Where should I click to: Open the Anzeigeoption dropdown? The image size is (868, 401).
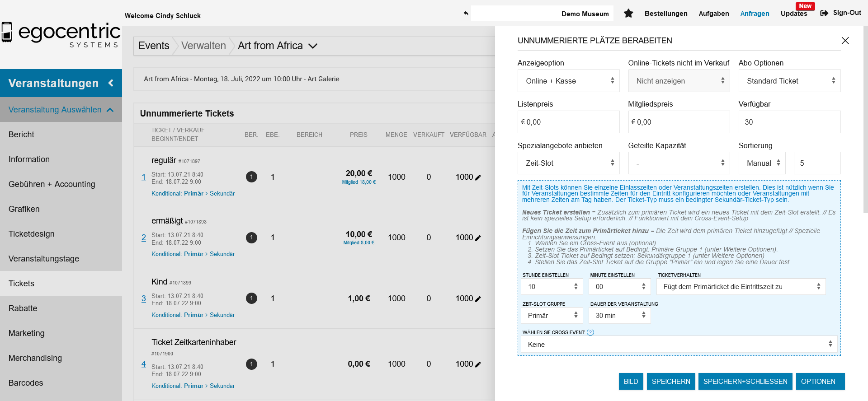click(x=568, y=81)
